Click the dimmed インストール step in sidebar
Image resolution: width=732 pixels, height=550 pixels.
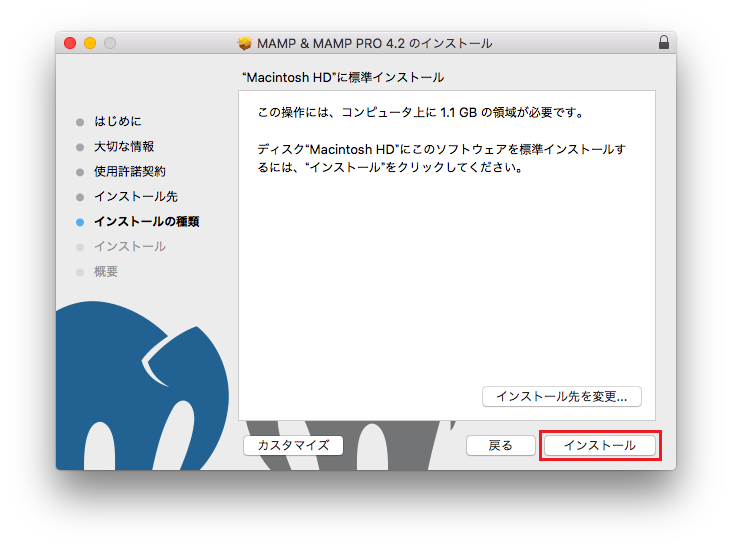pyautogui.click(x=130, y=247)
